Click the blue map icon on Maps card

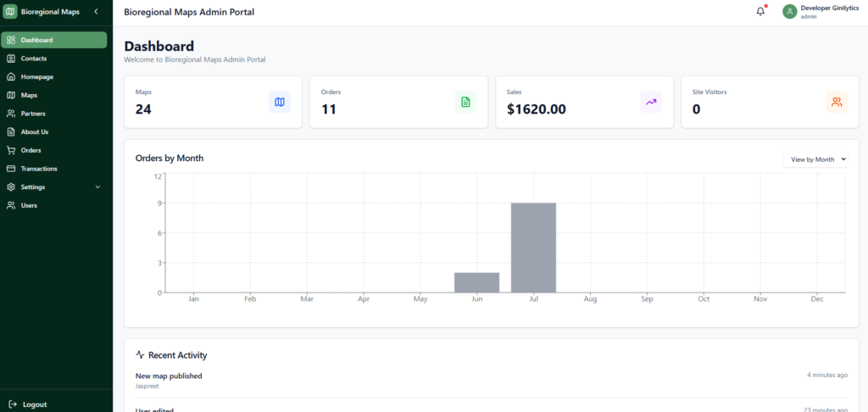pyautogui.click(x=280, y=102)
